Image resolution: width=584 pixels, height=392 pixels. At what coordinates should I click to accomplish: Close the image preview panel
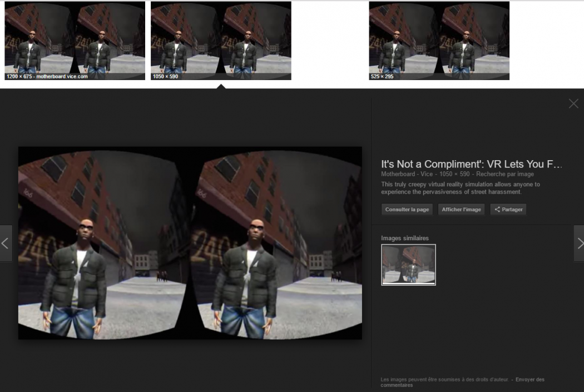(573, 103)
